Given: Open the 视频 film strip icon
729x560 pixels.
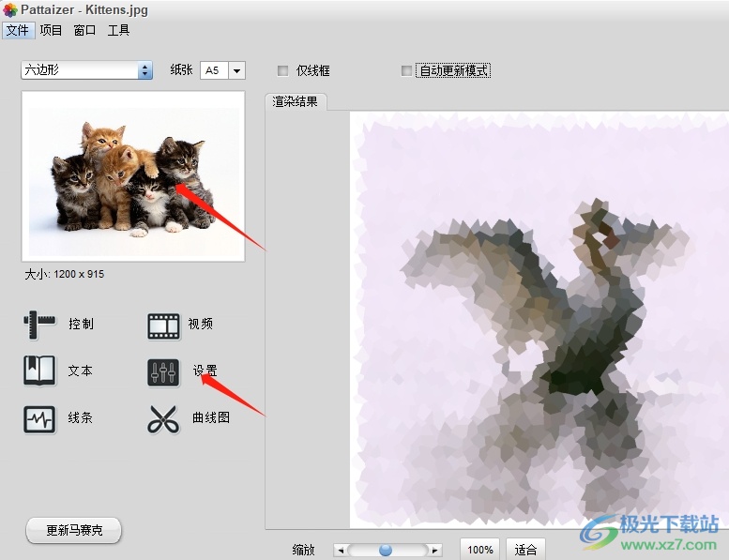Looking at the screenshot, I should pyautogui.click(x=163, y=325).
